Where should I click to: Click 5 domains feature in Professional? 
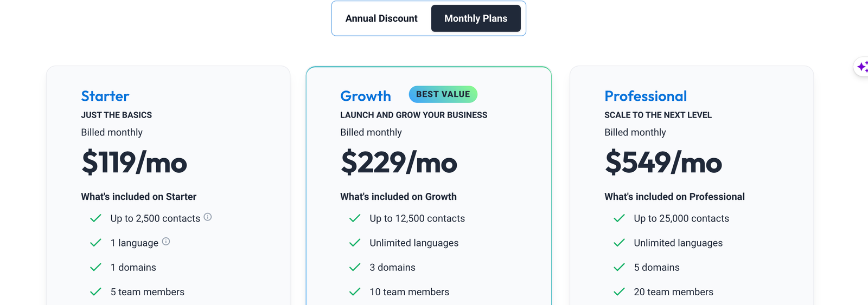[656, 268]
